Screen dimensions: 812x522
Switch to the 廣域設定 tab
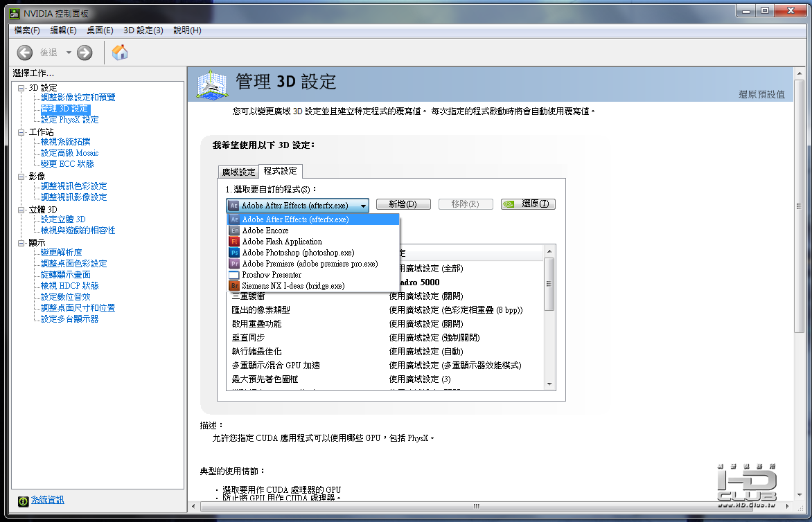pos(238,172)
